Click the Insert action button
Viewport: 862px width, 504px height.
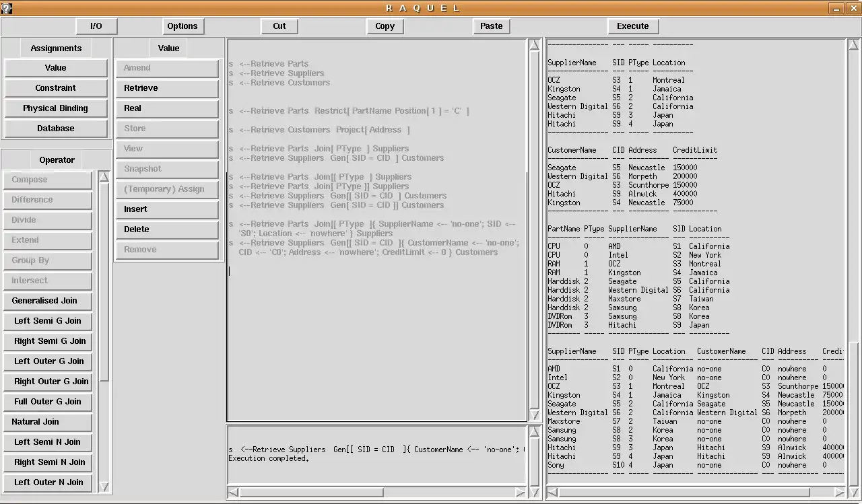point(167,209)
